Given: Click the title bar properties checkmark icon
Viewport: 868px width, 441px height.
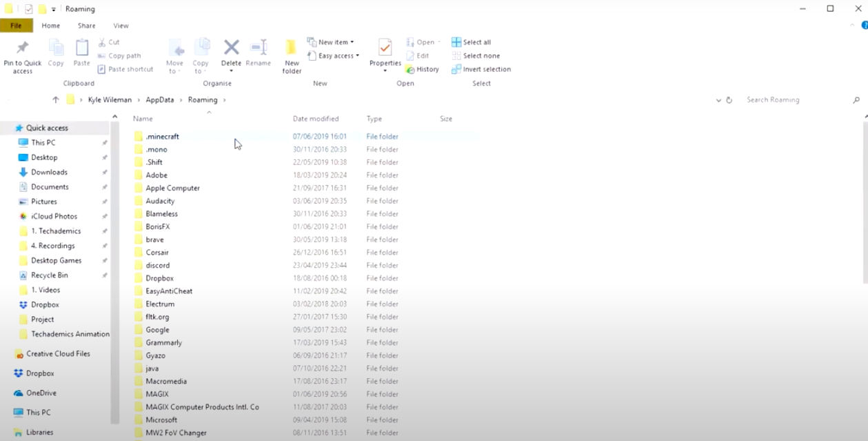Looking at the screenshot, I should pos(28,9).
